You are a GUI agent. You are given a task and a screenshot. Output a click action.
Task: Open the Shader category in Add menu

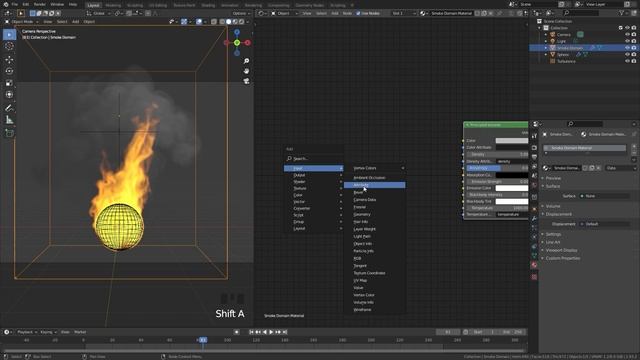point(313,182)
